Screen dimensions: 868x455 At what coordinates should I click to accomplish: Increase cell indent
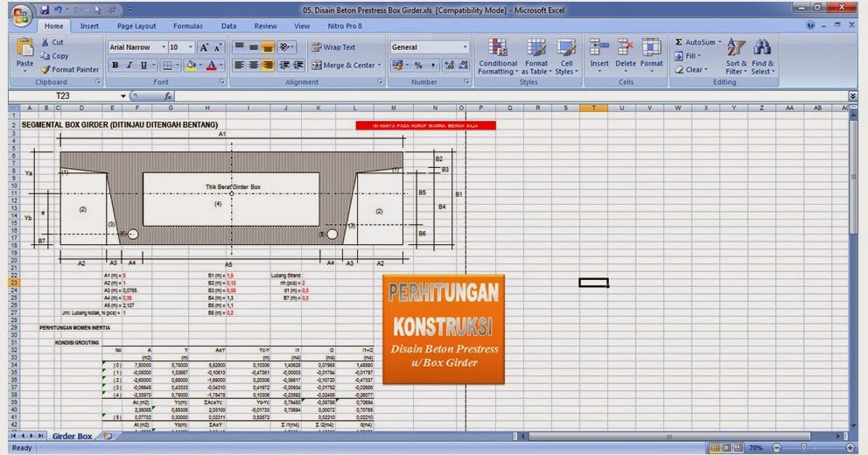298,66
